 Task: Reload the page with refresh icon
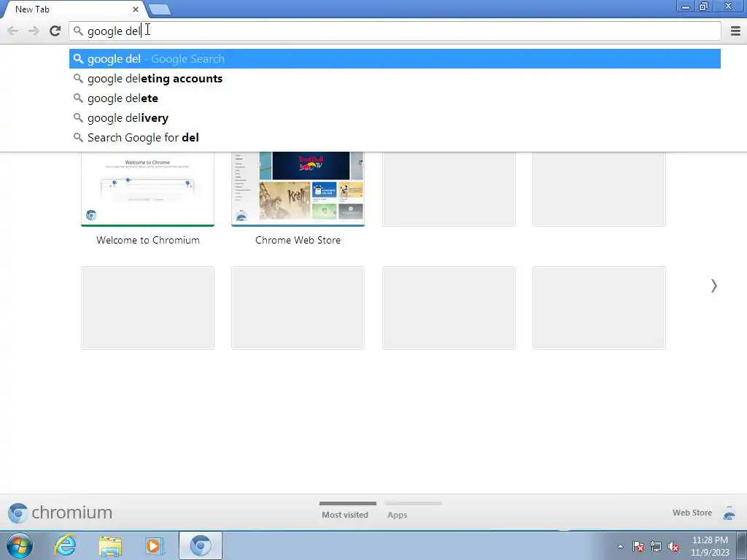[55, 31]
